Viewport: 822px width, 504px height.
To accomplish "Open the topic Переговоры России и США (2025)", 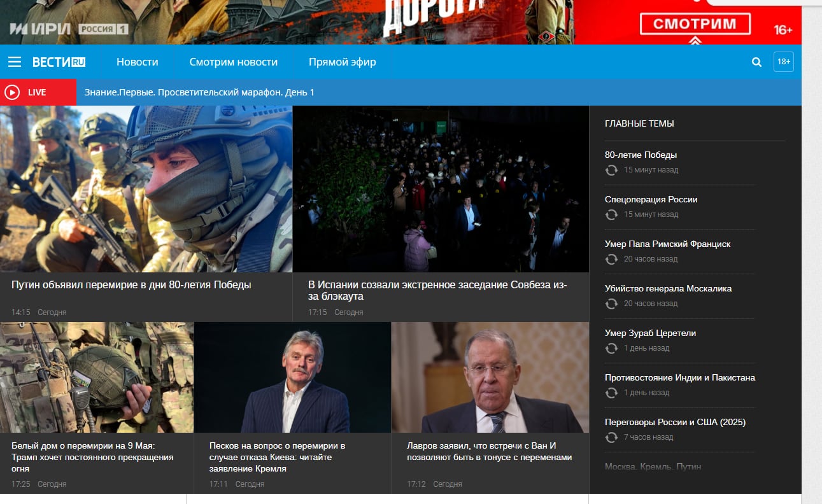I will pos(675,421).
